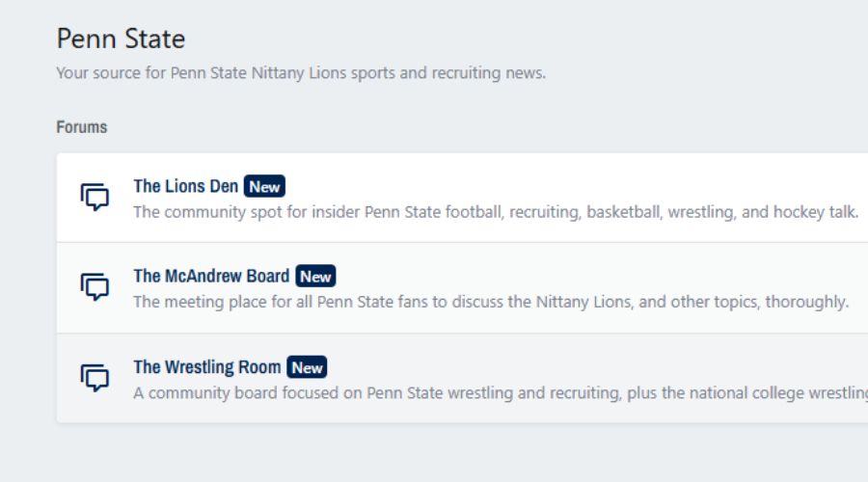Open The McAndrew Board forum

pos(211,276)
